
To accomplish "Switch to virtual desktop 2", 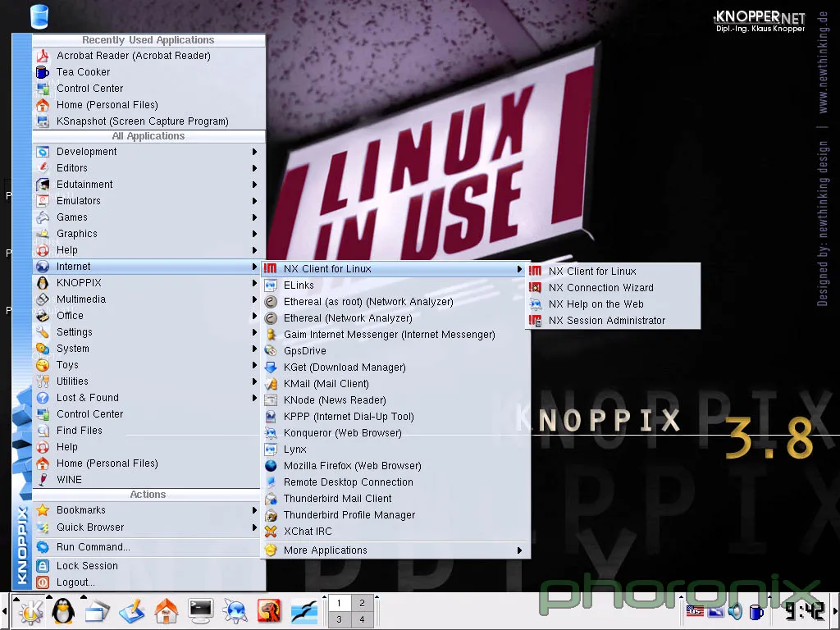I will (362, 603).
